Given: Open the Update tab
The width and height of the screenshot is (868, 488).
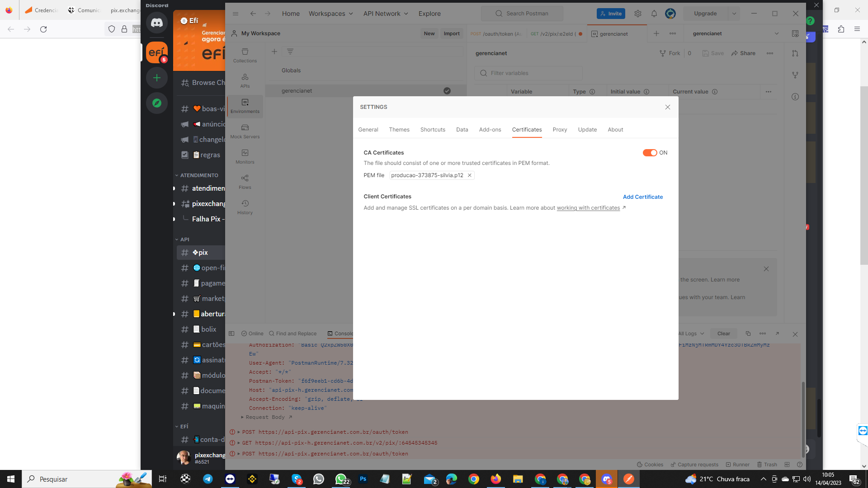Looking at the screenshot, I should [x=587, y=130].
